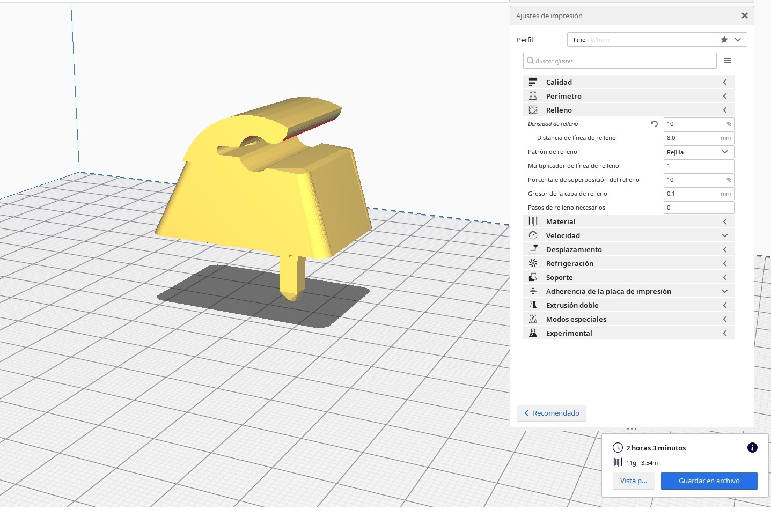
Task: Click the star icon in profile selector
Action: pyautogui.click(x=724, y=40)
